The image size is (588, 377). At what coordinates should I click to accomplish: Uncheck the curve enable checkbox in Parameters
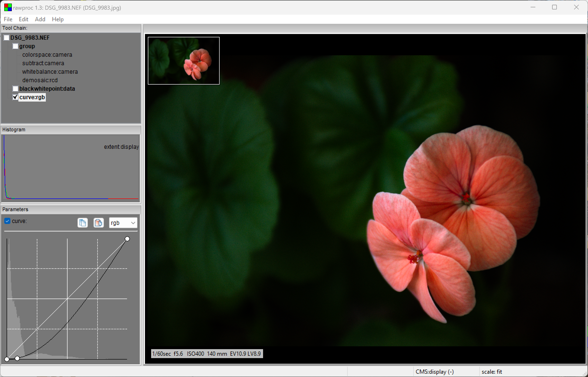[7, 221]
